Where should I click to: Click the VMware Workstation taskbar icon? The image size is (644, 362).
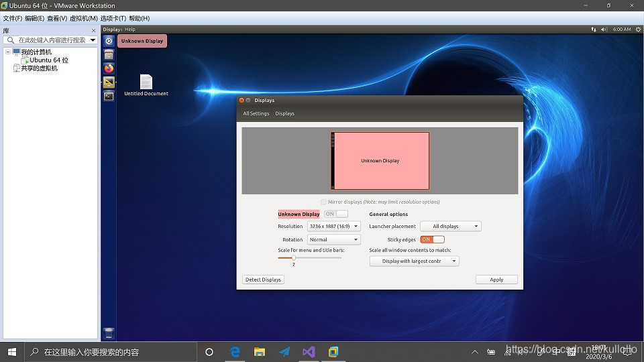click(333, 352)
